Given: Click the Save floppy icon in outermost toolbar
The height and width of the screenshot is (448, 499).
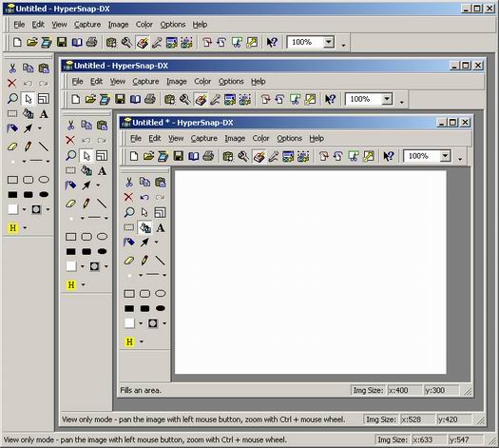Looking at the screenshot, I should coord(62,42).
